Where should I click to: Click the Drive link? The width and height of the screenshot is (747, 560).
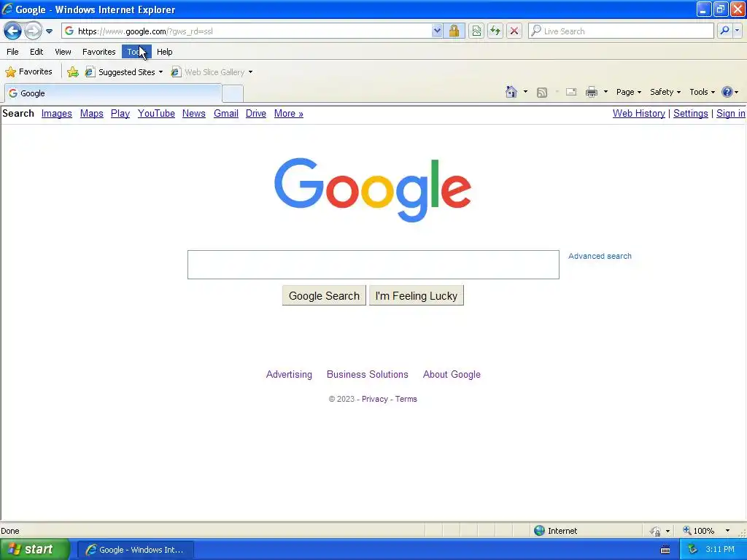[x=256, y=113]
